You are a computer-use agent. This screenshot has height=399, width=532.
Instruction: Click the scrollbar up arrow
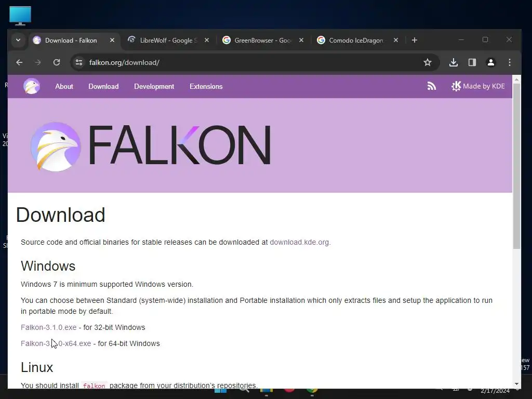(516, 79)
